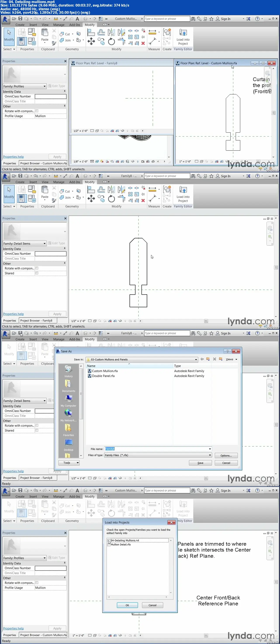Click Properties help link in second frame
Viewport: 280px width, 644px height.
[13, 314]
